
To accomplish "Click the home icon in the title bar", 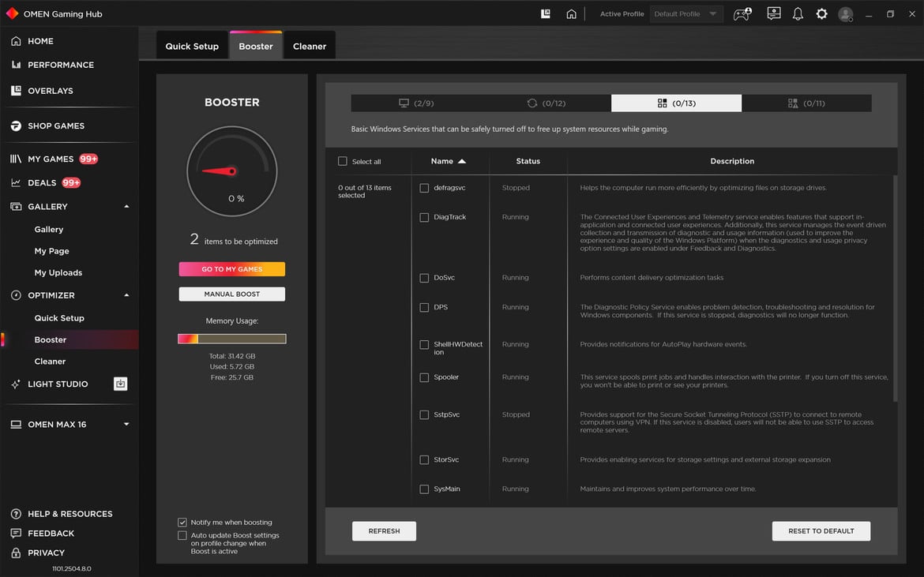I will coord(571,13).
